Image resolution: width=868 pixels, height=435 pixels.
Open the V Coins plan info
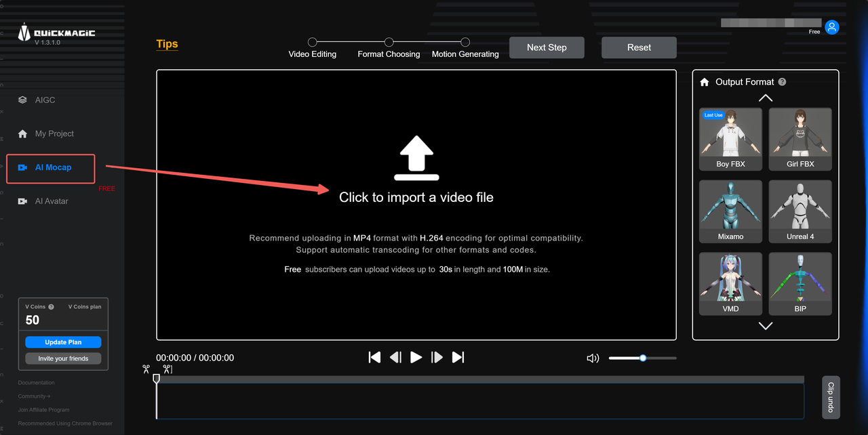tap(84, 306)
